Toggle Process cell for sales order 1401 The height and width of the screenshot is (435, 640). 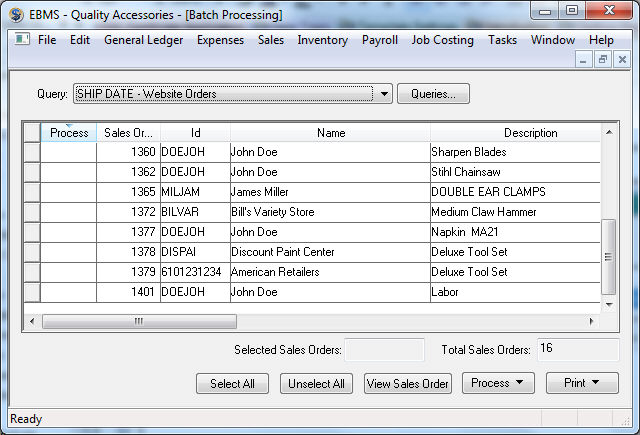(x=68, y=292)
